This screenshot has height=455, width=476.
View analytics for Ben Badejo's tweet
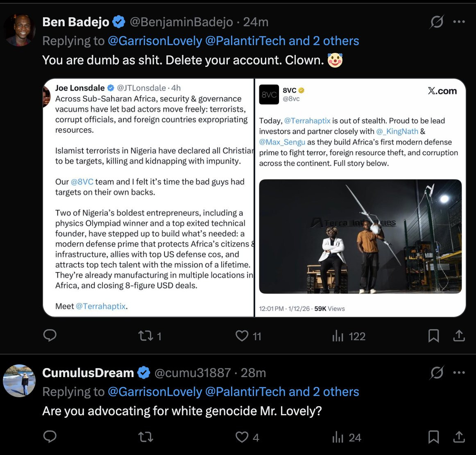click(x=338, y=336)
